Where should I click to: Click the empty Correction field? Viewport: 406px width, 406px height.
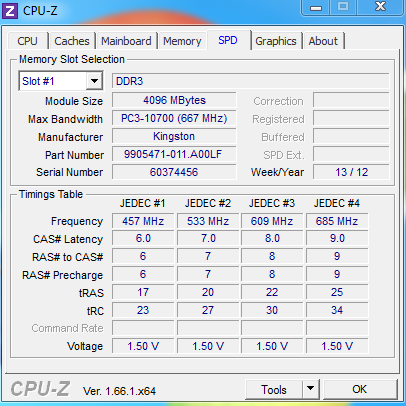(351, 100)
